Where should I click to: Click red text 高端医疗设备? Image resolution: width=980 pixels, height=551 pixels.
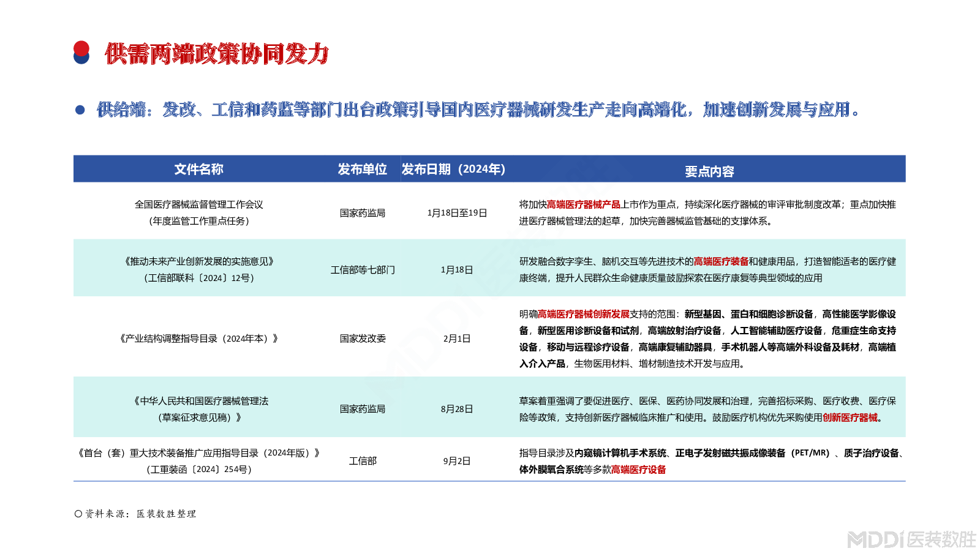tap(639, 470)
